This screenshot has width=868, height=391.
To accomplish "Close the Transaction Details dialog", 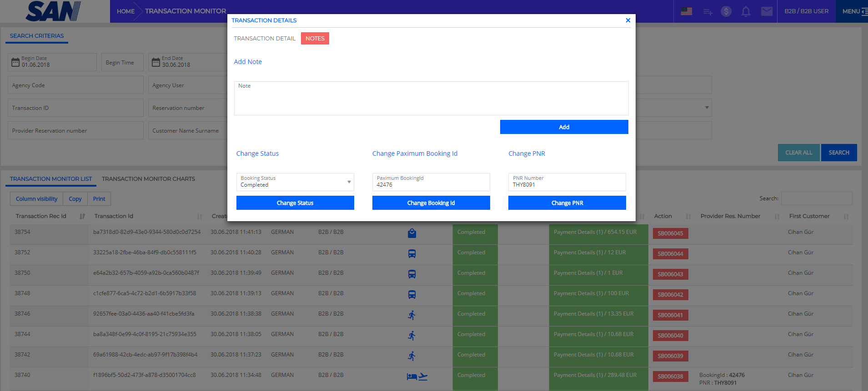I will click(628, 20).
